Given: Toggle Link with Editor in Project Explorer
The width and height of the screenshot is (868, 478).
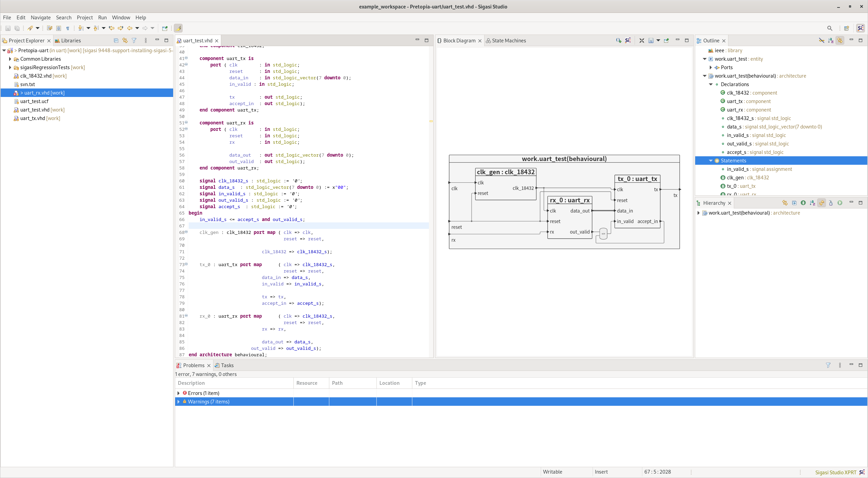Looking at the screenshot, I should (x=125, y=41).
